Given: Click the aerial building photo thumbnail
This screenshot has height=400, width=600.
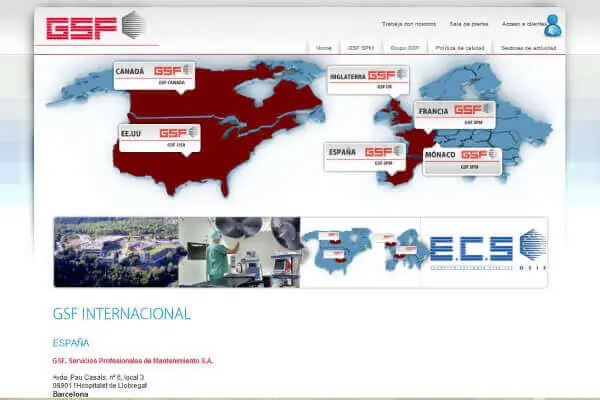Looking at the screenshot, I should click(116, 252).
